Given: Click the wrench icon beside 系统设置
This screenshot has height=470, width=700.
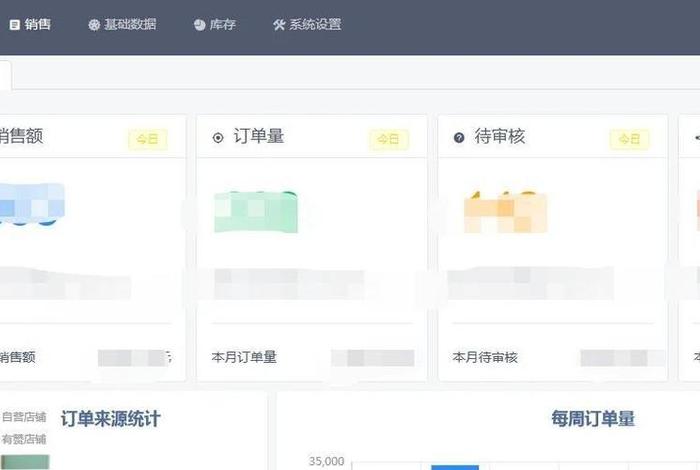Looking at the screenshot, I should [x=279, y=25].
